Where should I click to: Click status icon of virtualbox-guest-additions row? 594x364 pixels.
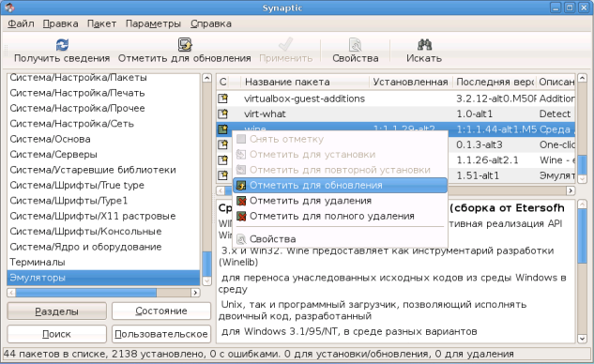pyautogui.click(x=223, y=99)
